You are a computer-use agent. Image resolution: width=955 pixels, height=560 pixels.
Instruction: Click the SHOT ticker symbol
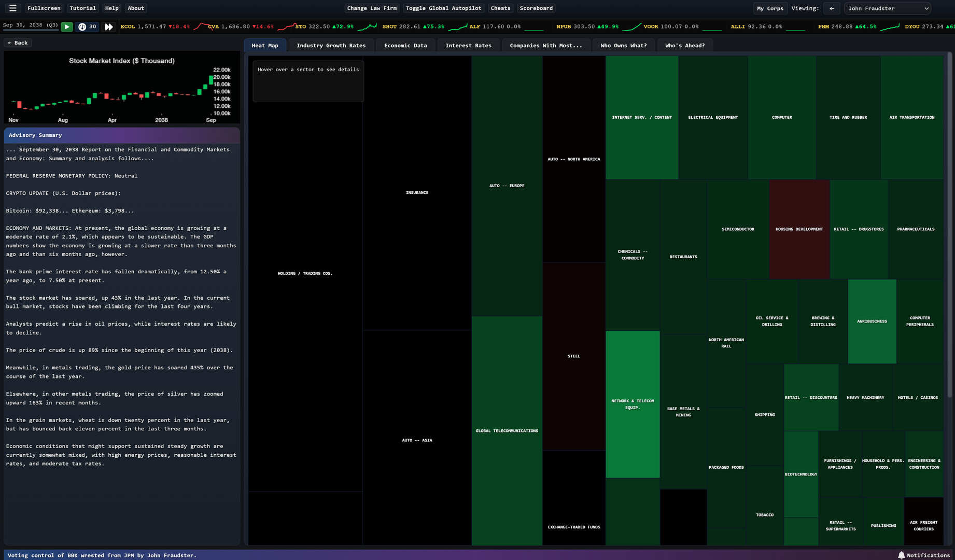pyautogui.click(x=389, y=26)
